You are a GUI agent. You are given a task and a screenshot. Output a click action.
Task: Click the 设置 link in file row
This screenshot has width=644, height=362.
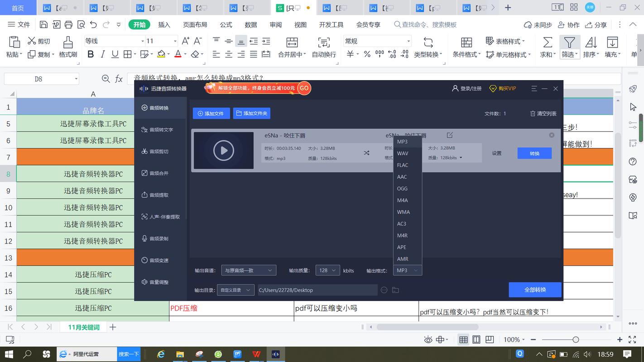click(497, 153)
